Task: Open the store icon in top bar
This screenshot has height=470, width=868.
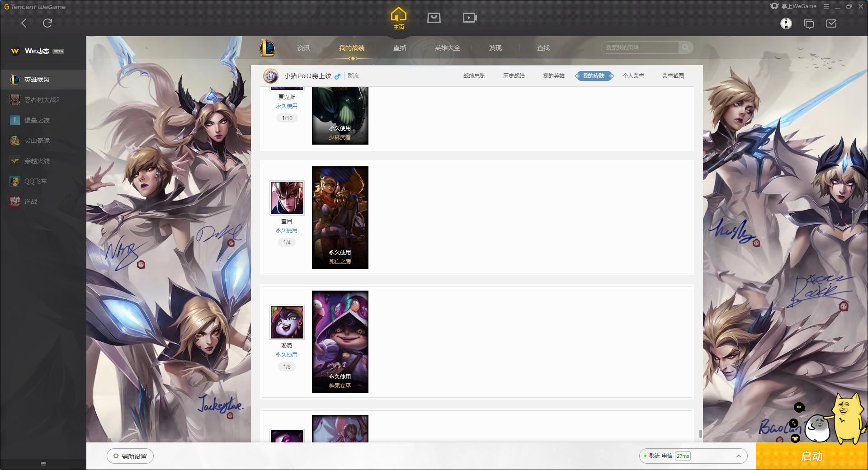Action: coord(434,18)
